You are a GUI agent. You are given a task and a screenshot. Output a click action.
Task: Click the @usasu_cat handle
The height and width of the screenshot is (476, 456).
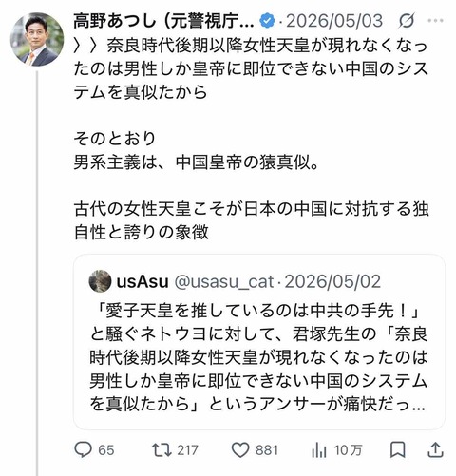224,281
